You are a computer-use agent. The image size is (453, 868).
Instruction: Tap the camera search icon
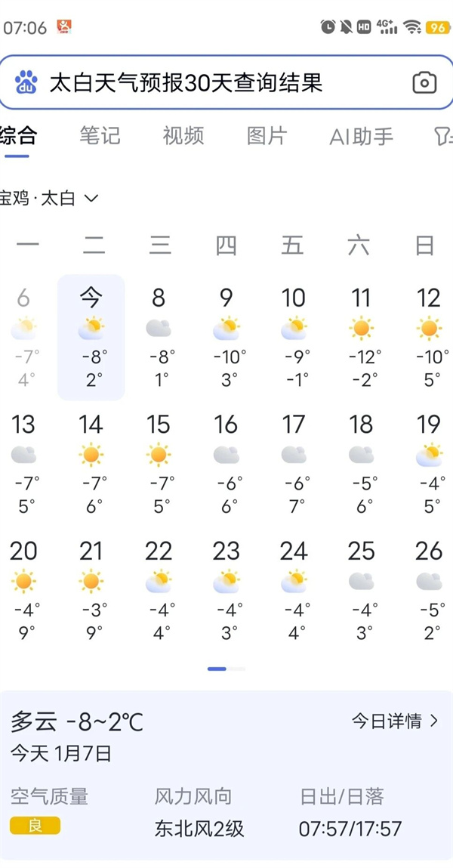coord(425,83)
